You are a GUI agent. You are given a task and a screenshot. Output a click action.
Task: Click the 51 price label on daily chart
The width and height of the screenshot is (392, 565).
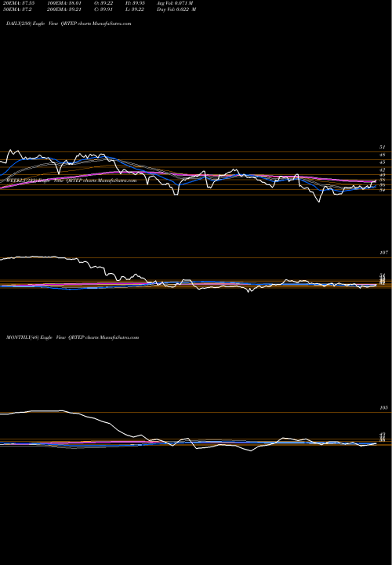click(383, 148)
